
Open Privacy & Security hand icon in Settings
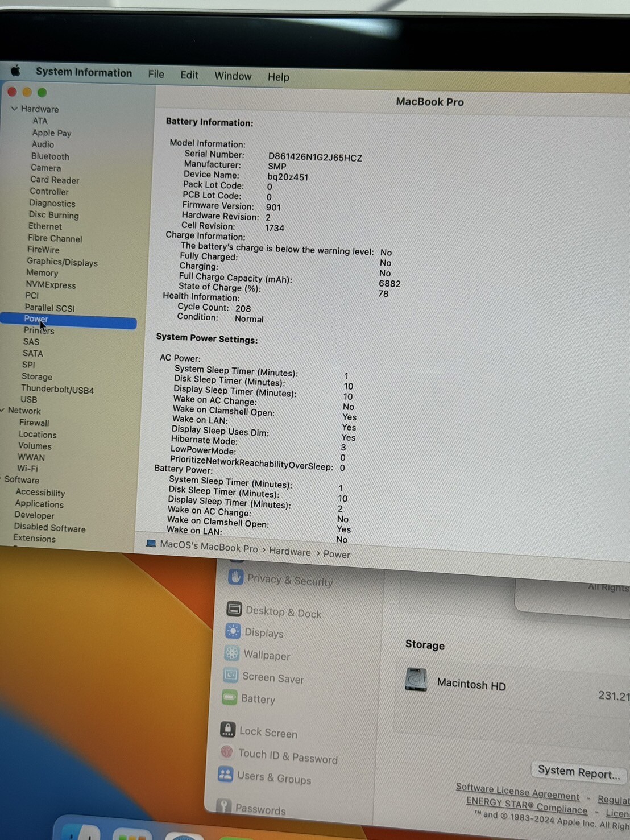click(x=236, y=576)
